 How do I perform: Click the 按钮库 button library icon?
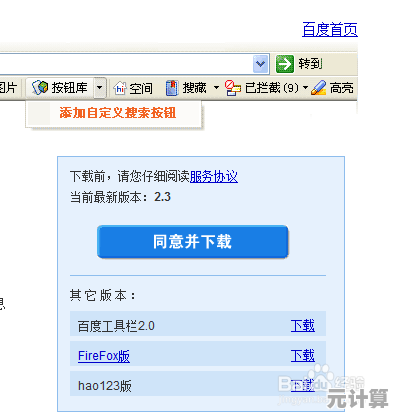(x=40, y=88)
